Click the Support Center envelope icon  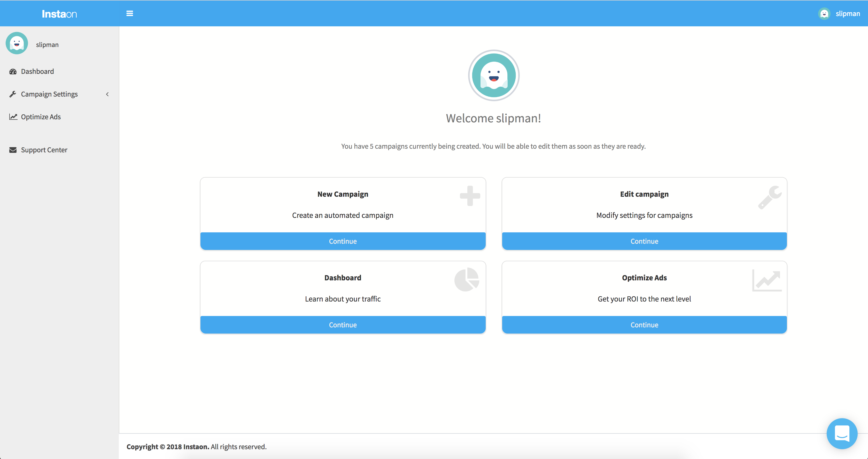pos(13,150)
